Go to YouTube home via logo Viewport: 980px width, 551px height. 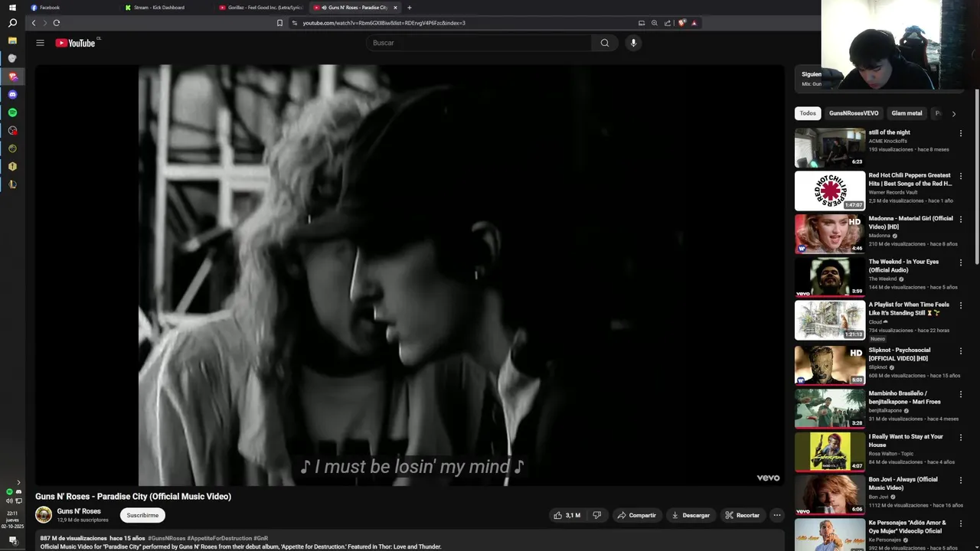click(x=76, y=43)
